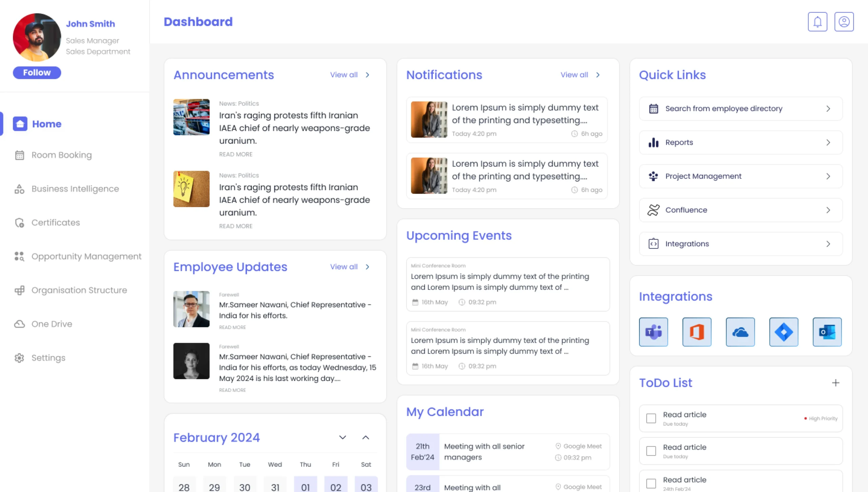Expand next month in the calendar
868x492 pixels.
pyautogui.click(x=342, y=437)
